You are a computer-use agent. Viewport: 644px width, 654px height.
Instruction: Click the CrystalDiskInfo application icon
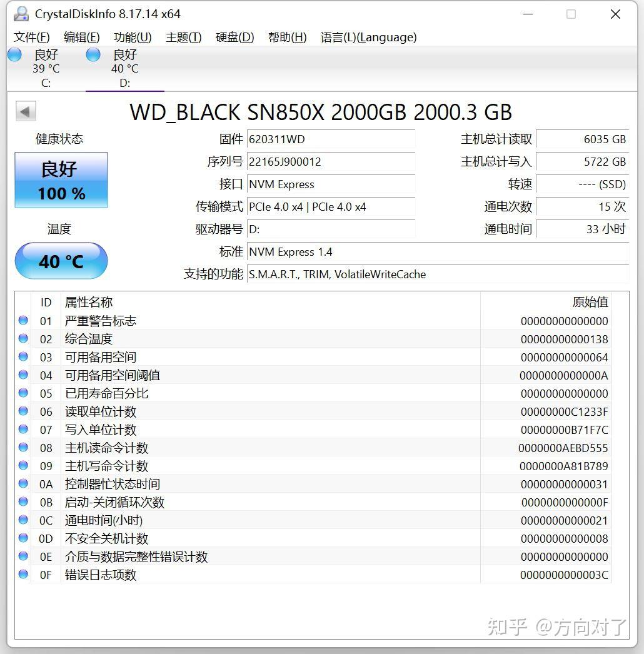[x=23, y=13]
